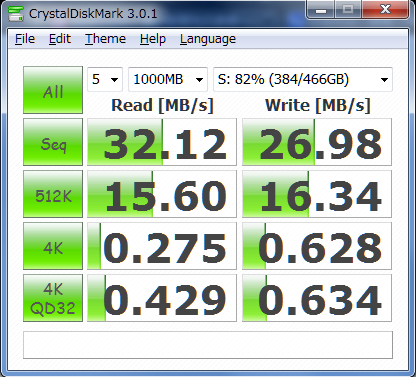This screenshot has width=416, height=377.
Task: Click the empty comment field at bottom
Action: click(x=208, y=345)
